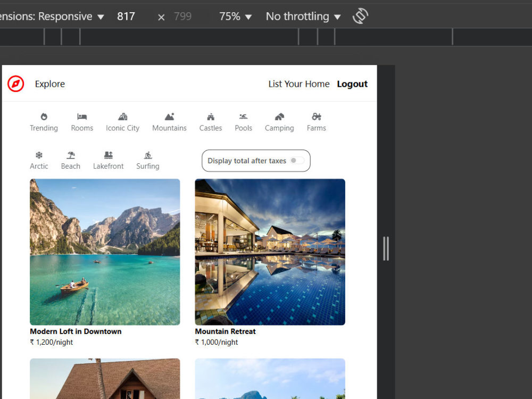Image resolution: width=532 pixels, height=399 pixels.
Task: Click the Mountains category label
Action: click(169, 128)
